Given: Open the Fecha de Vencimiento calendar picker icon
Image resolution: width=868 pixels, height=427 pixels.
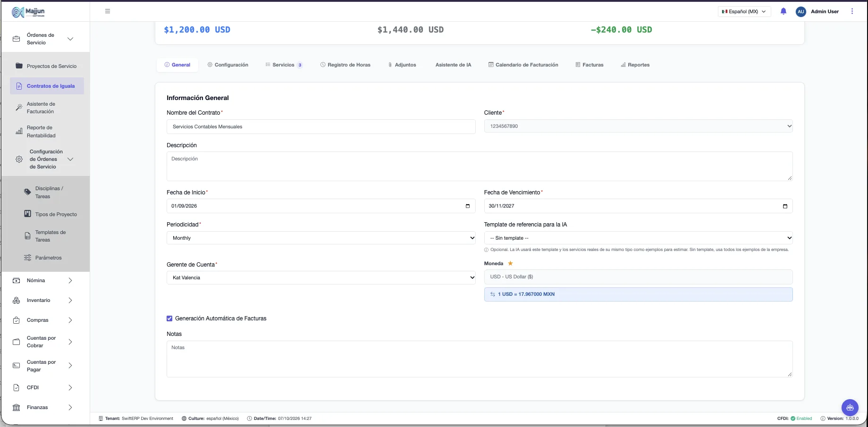Looking at the screenshot, I should 785,206.
